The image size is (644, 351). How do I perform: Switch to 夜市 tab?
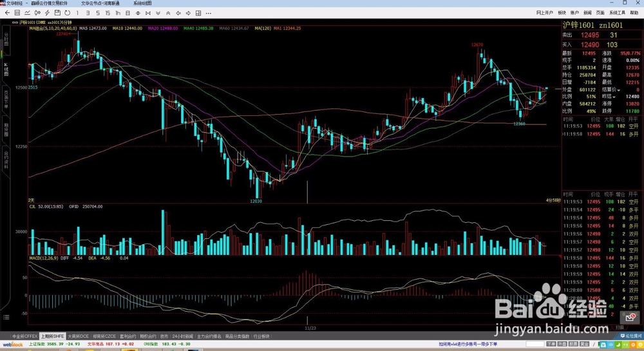[x=164, y=336]
